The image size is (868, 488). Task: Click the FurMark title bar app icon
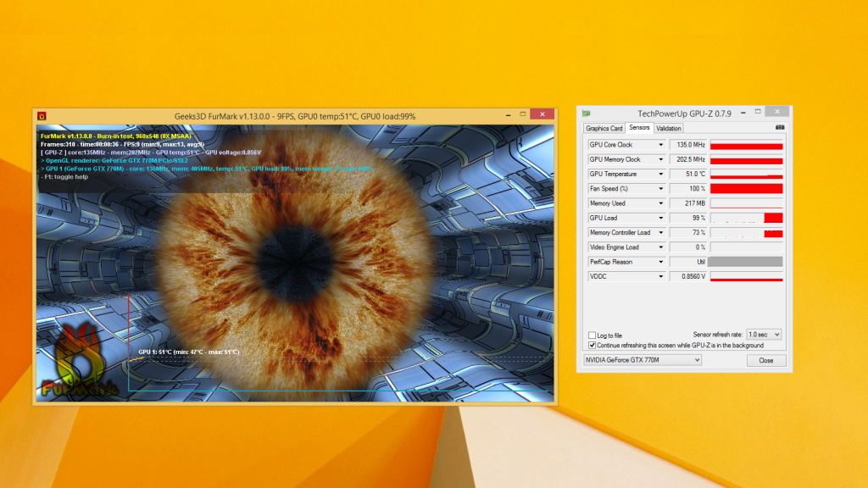coord(42,116)
